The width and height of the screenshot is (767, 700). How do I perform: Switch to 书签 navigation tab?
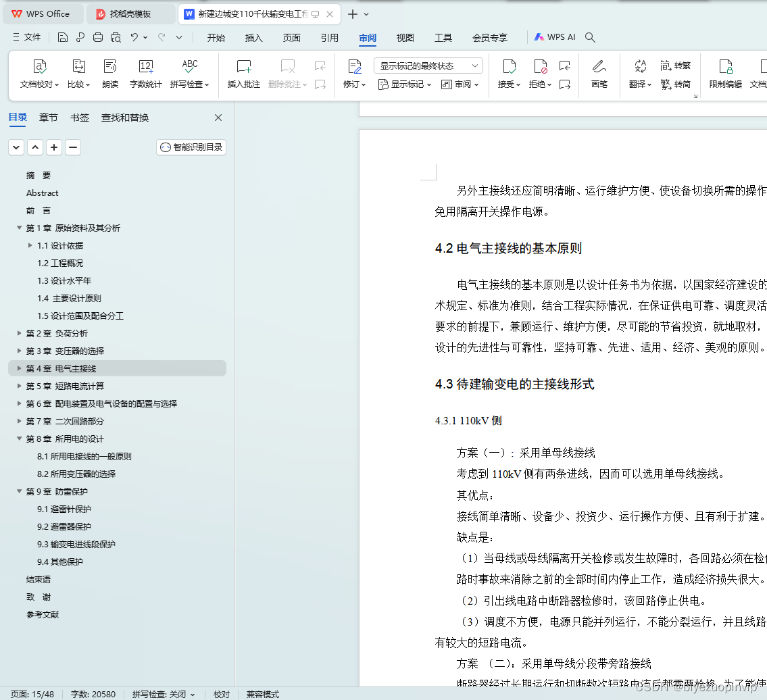79,118
